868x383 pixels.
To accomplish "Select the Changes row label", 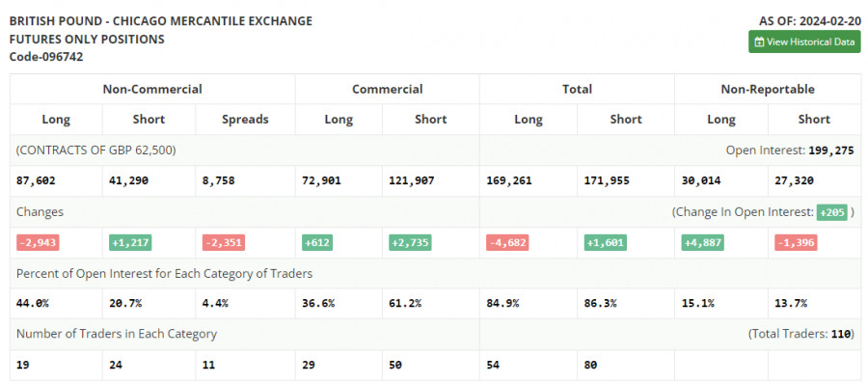I will pyautogui.click(x=40, y=212).
